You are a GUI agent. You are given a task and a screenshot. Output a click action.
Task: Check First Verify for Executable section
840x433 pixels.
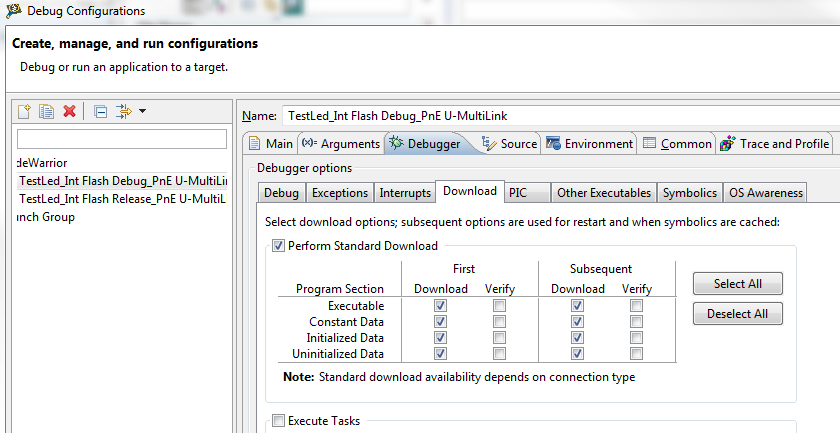click(x=499, y=306)
